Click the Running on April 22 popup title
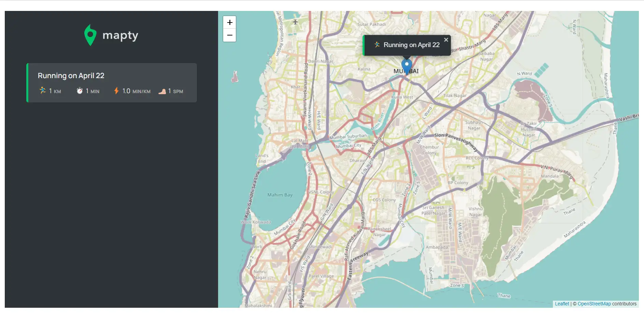Screen dimensions: 644x318 [x=412, y=44]
